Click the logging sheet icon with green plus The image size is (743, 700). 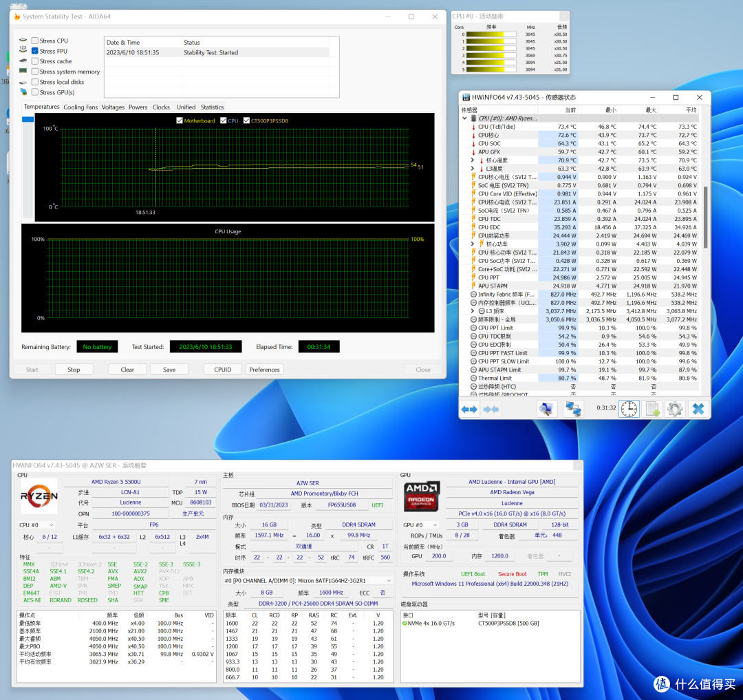[653, 409]
